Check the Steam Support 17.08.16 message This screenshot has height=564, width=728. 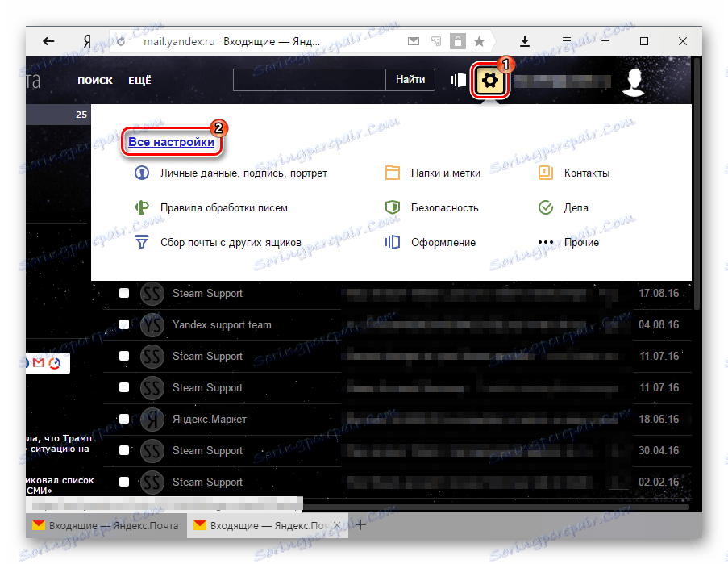[124, 293]
